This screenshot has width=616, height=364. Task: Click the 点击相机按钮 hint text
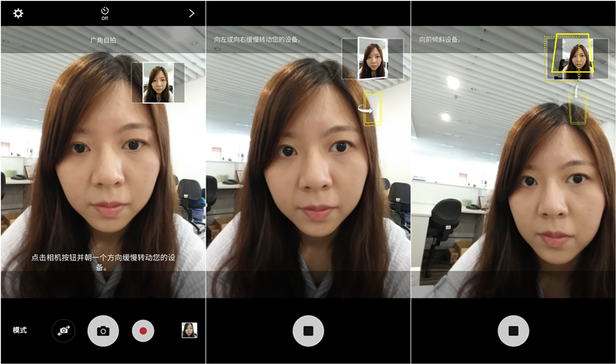click(103, 262)
